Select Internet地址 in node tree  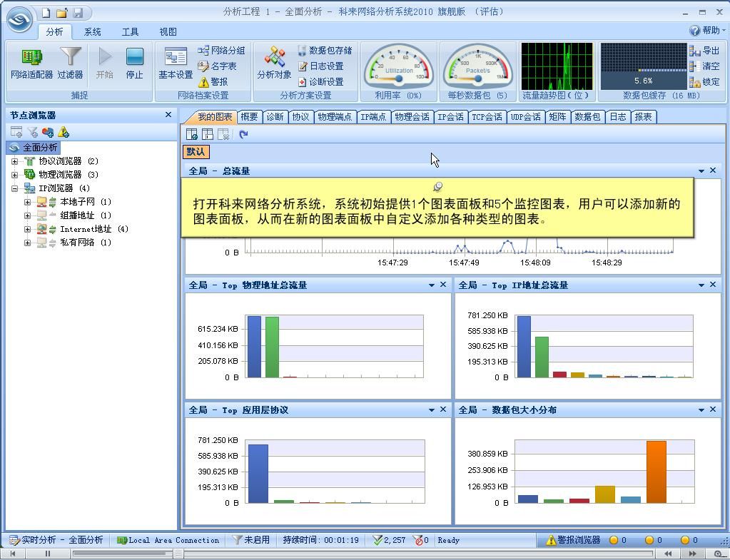pyautogui.click(x=86, y=229)
